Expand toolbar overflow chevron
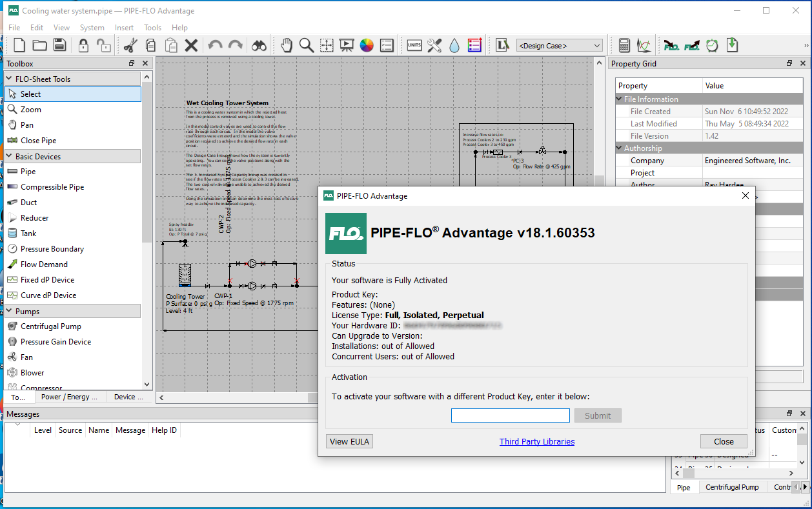This screenshot has height=509, width=812. (x=806, y=46)
